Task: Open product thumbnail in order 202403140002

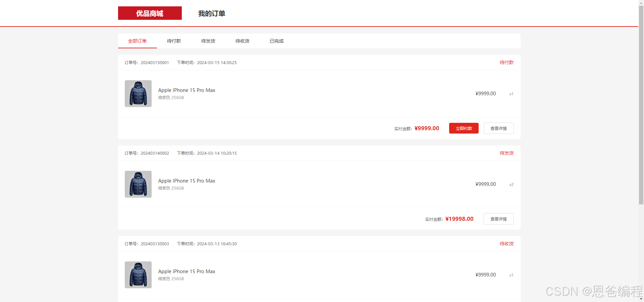Action: 138,184
